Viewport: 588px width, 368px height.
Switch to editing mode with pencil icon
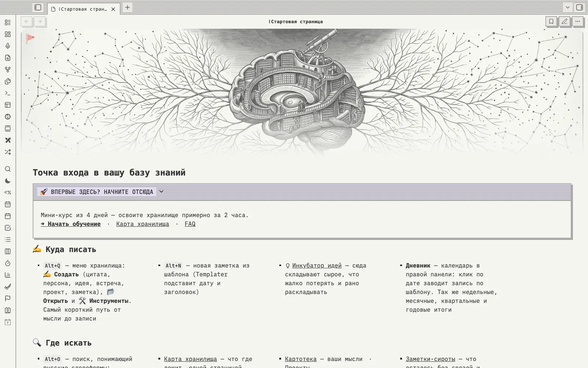point(564,21)
